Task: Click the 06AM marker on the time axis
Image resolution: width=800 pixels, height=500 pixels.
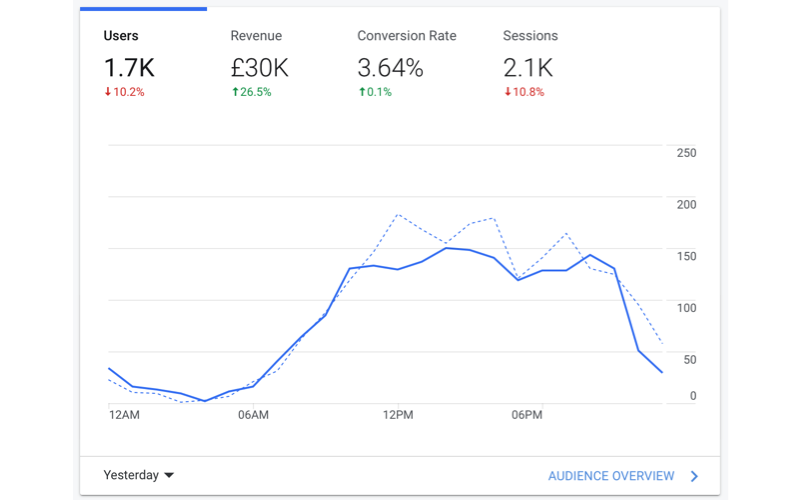Action: 253,415
